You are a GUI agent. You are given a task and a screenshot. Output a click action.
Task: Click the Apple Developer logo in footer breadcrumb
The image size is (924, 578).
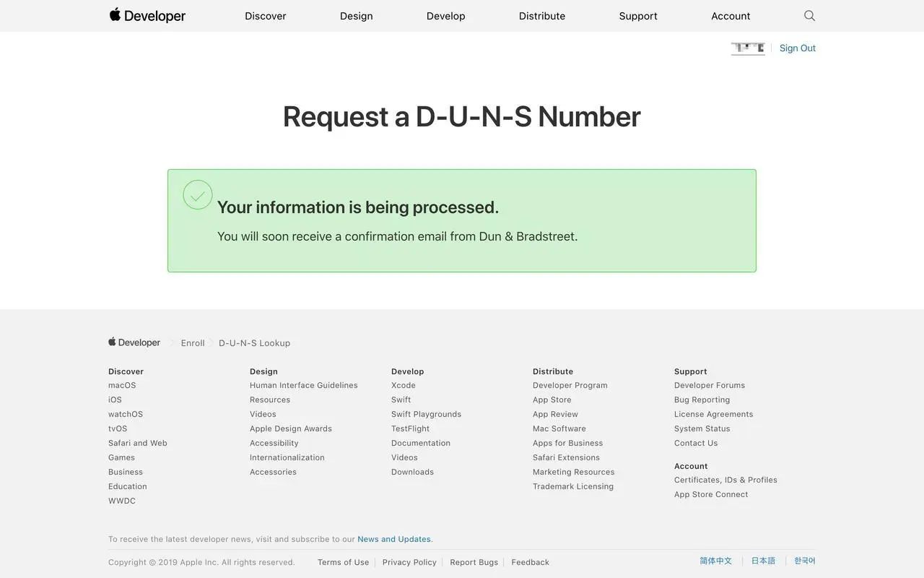pos(134,342)
